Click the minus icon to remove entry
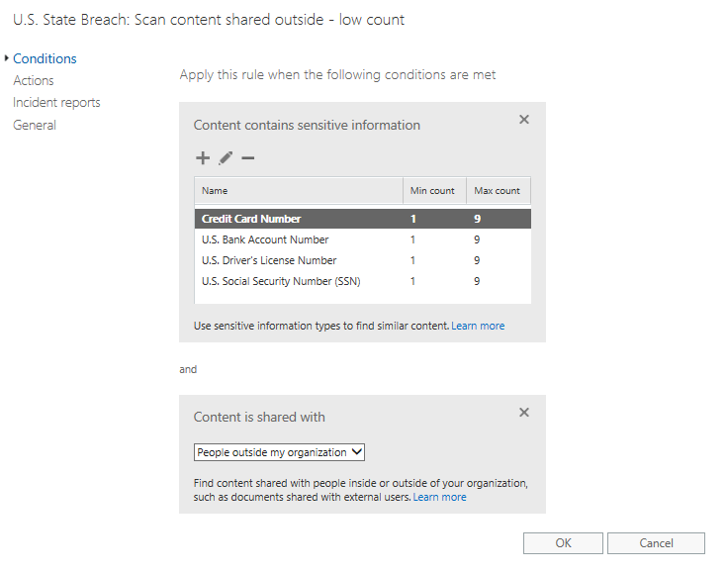Image resolution: width=728 pixels, height=573 pixels. 248,158
